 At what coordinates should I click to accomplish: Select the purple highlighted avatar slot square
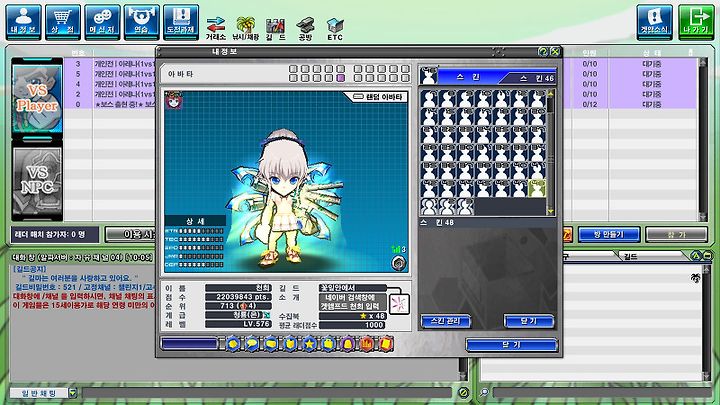click(x=341, y=79)
